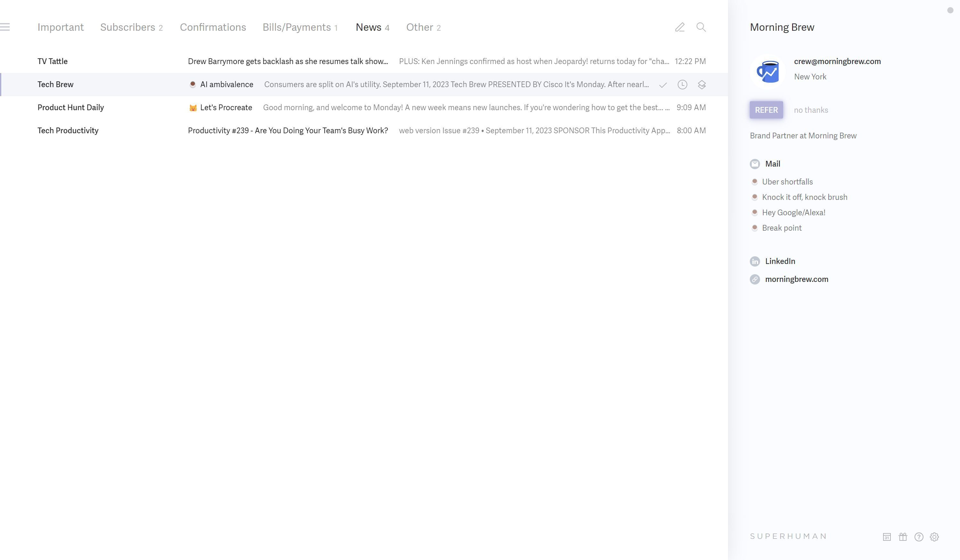
Task: Click the Morning Brew contact heading
Action: pos(782,27)
